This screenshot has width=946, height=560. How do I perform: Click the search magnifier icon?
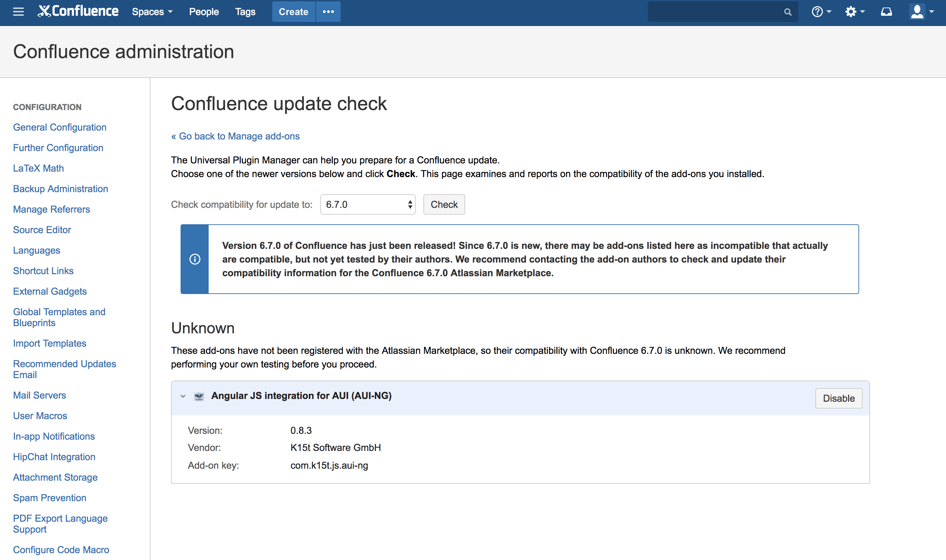click(x=787, y=12)
